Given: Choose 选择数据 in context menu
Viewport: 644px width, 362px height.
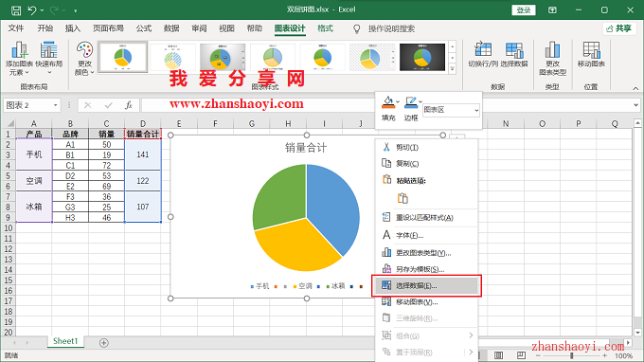Looking at the screenshot, I should 426,285.
